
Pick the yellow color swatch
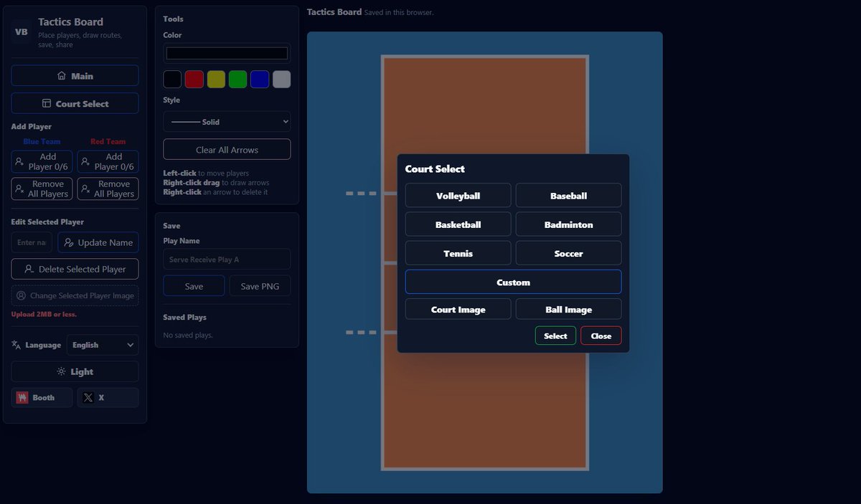pos(216,79)
